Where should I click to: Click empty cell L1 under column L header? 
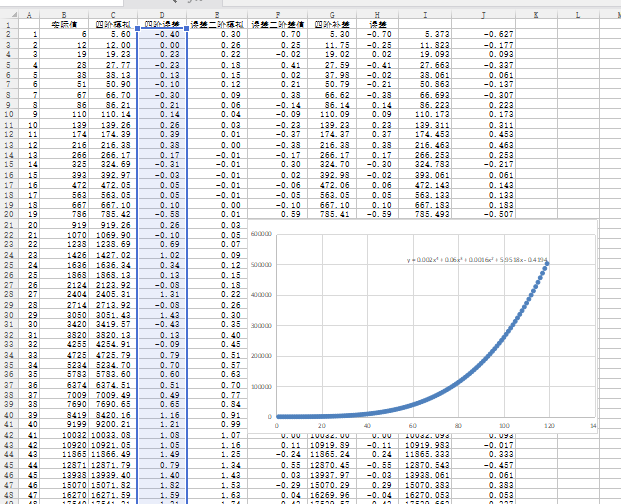coord(578,25)
